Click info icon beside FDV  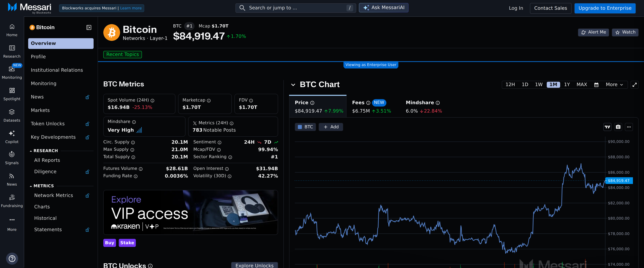(251, 100)
